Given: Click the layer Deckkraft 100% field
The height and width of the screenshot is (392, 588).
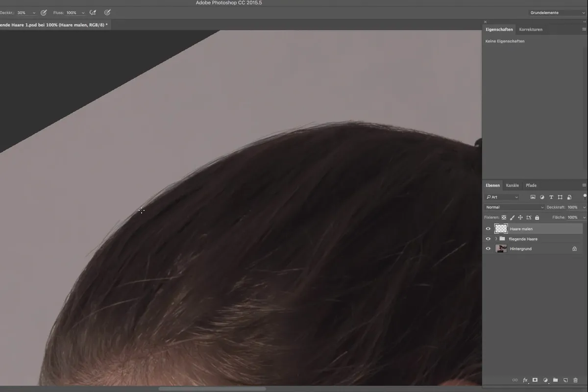Looking at the screenshot, I should tap(573, 207).
